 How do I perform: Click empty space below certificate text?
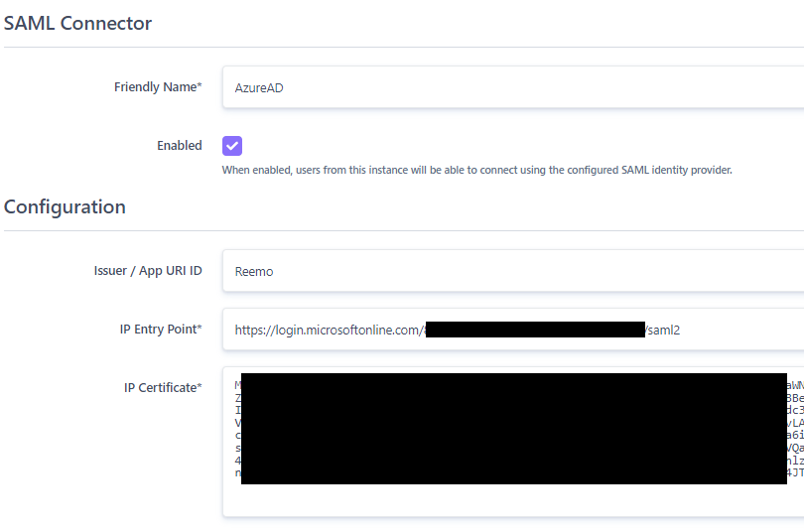pos(512,500)
